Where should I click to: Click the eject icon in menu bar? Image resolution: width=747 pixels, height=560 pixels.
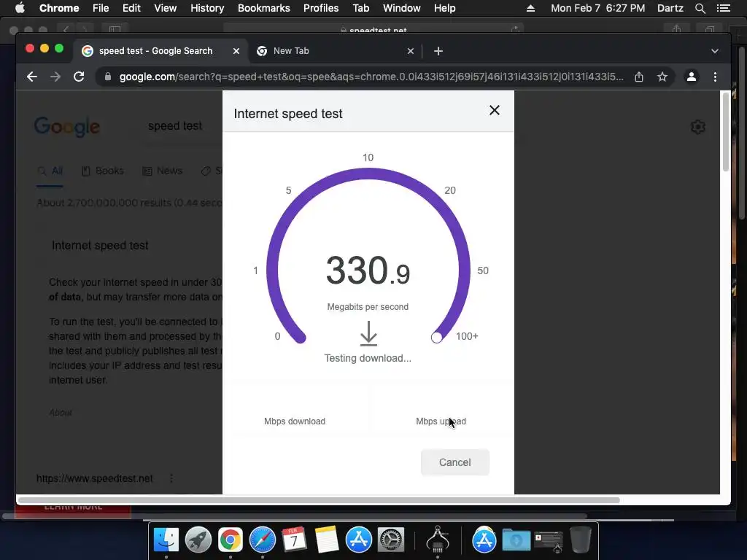[x=531, y=8]
